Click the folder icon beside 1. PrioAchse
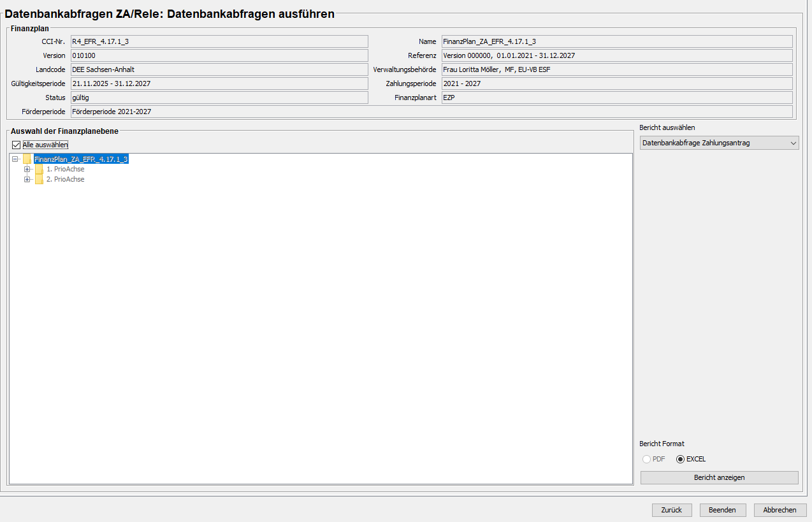The image size is (812, 522). pyautogui.click(x=39, y=170)
